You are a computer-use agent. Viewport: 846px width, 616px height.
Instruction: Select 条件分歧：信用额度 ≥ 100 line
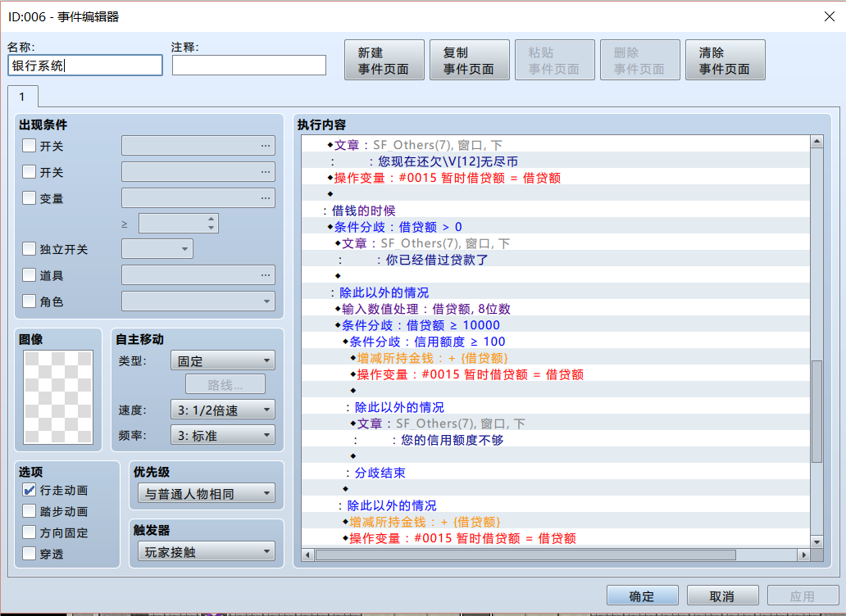click(556, 341)
